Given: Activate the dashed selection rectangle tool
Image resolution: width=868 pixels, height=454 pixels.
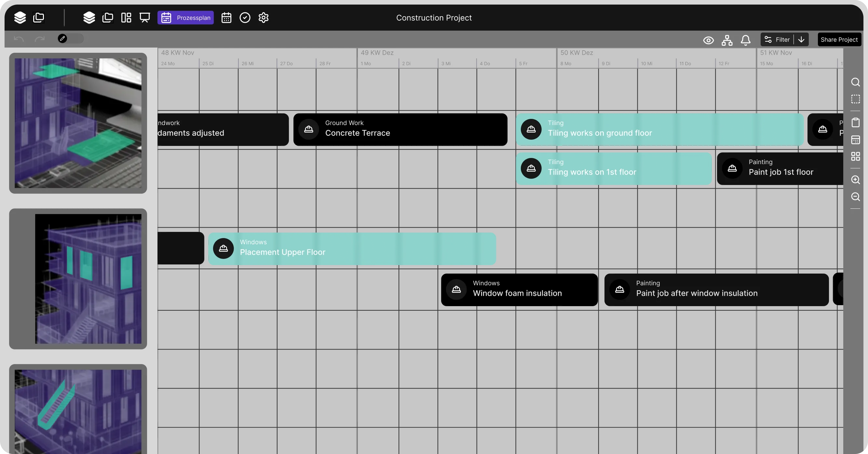Looking at the screenshot, I should pyautogui.click(x=855, y=99).
